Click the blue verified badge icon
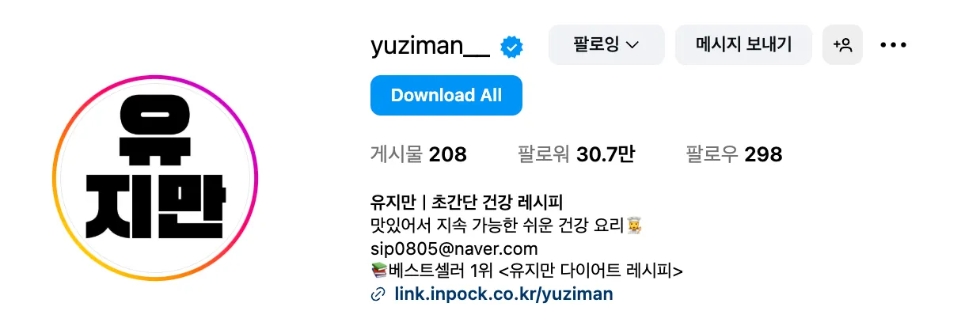Image resolution: width=980 pixels, height=326 pixels. click(x=511, y=47)
